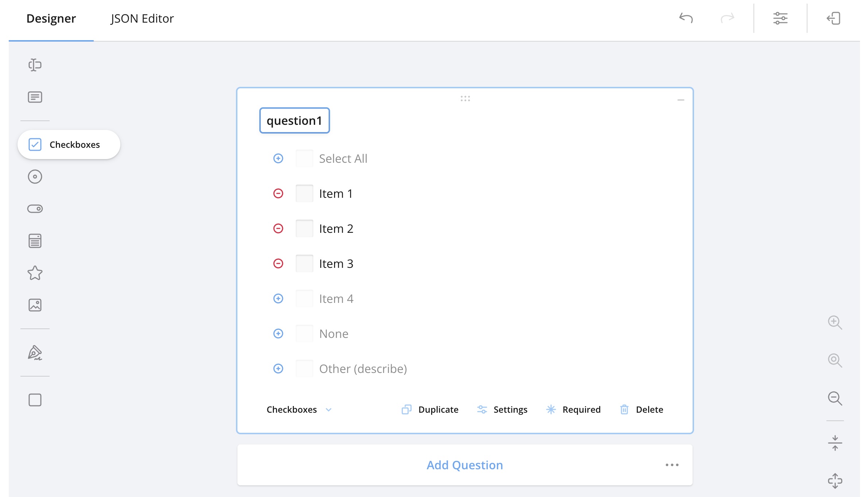
Task: Toggle the Required option for question1
Action: click(573, 409)
